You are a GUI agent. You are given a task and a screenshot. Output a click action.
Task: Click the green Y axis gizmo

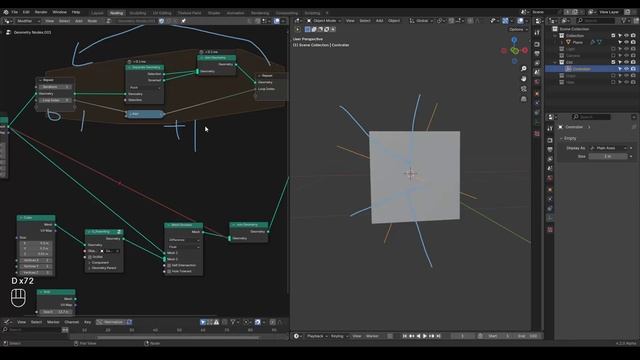515,51
